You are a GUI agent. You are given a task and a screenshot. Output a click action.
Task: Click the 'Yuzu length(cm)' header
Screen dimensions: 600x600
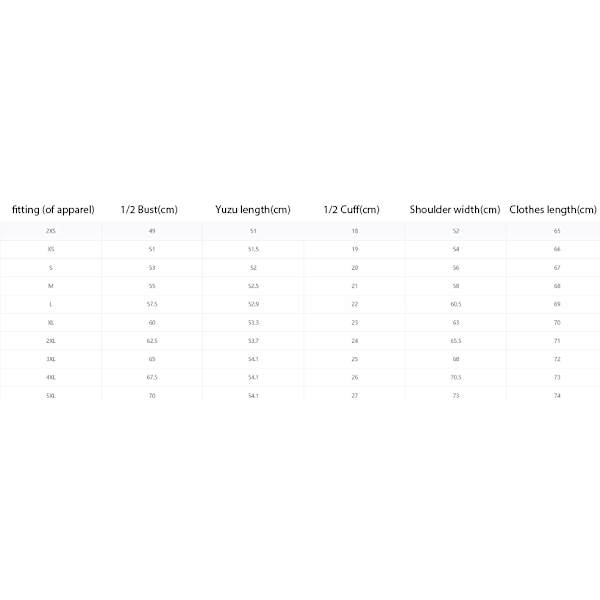point(253,210)
